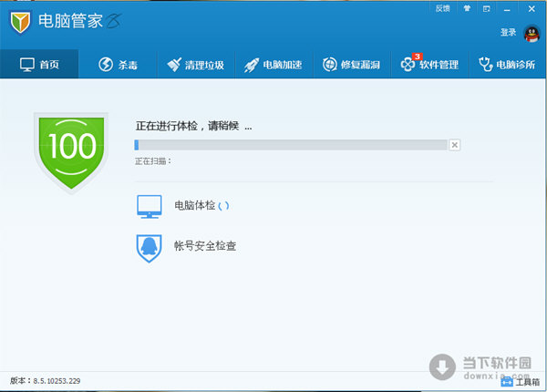Image resolution: width=547 pixels, height=392 pixels.
Task: Click the monitor icon beside 电脑体检
Action: pos(150,206)
